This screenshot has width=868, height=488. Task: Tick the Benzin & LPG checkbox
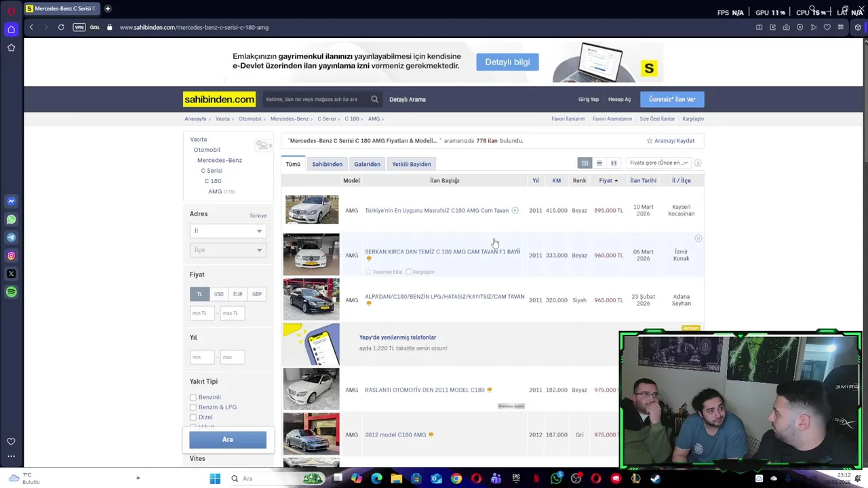click(x=193, y=407)
